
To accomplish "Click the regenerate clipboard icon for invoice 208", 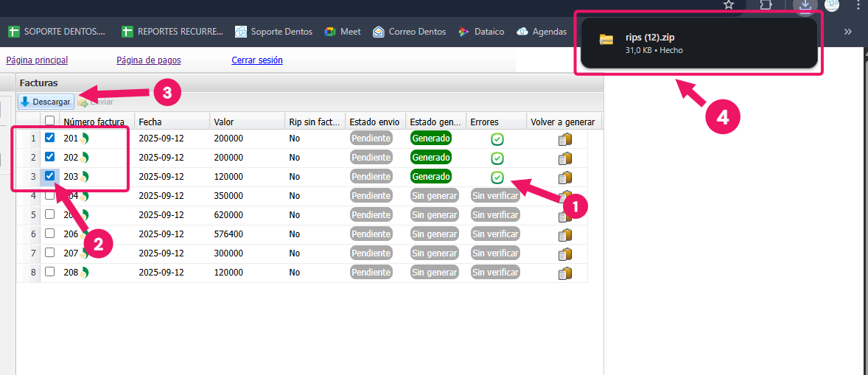I will click(x=564, y=273).
